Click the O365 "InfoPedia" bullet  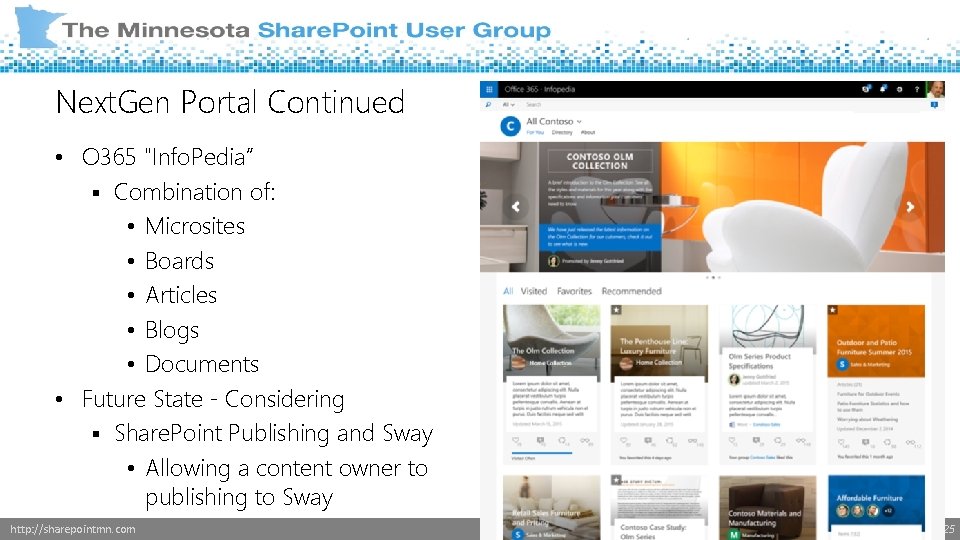pos(167,157)
